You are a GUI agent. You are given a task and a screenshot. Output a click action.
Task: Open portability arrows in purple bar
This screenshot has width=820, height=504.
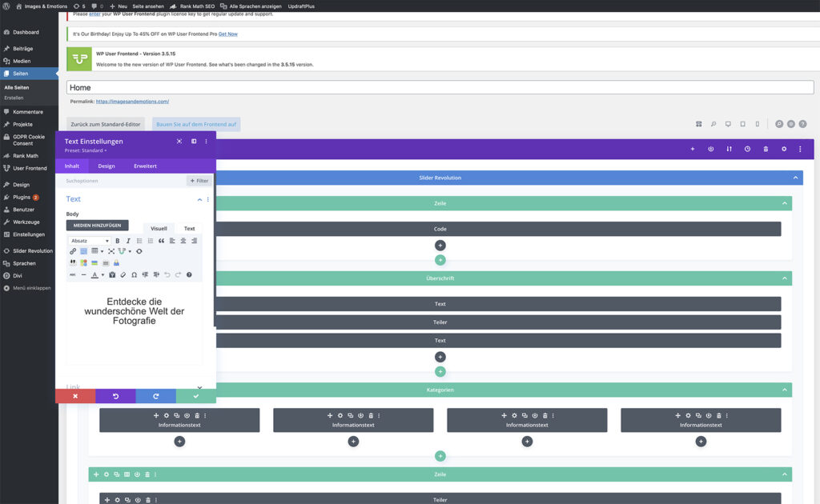click(729, 149)
